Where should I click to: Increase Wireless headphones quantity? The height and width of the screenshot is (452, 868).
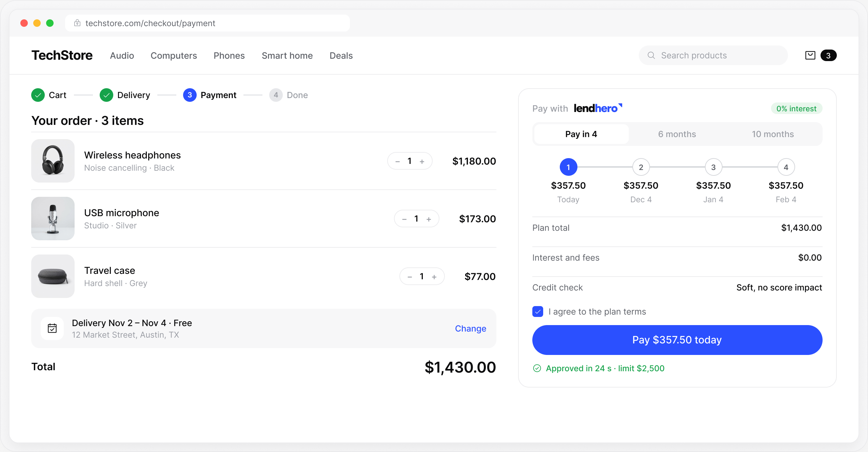(422, 162)
